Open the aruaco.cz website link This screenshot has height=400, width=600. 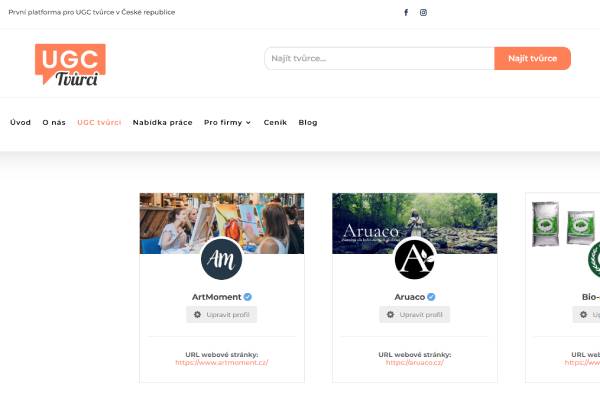[x=414, y=362]
